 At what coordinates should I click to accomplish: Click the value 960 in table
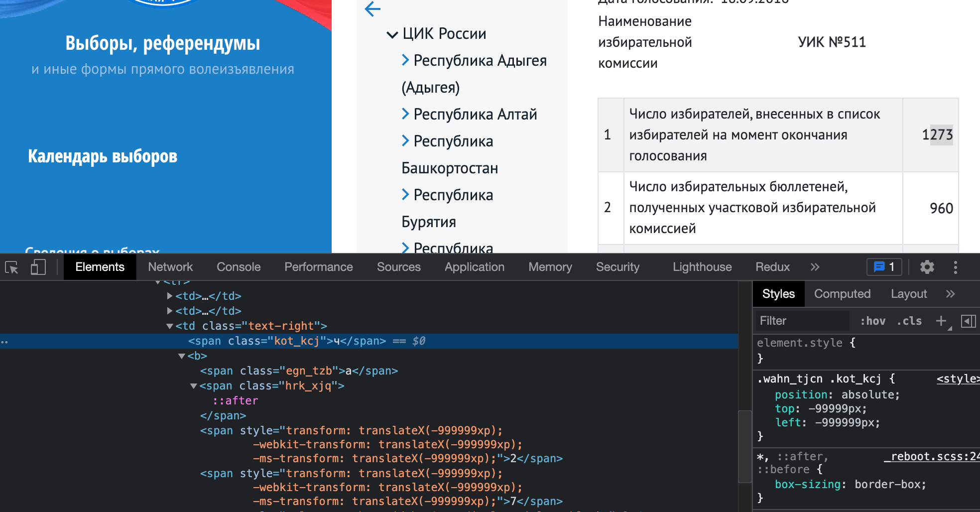click(941, 208)
